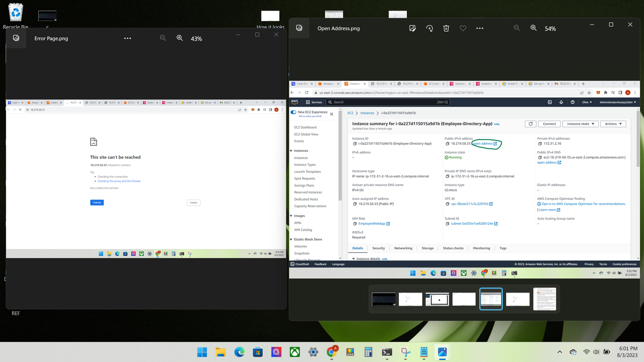Click the Error Page.png file name
The width and height of the screenshot is (644, 362).
51,38
